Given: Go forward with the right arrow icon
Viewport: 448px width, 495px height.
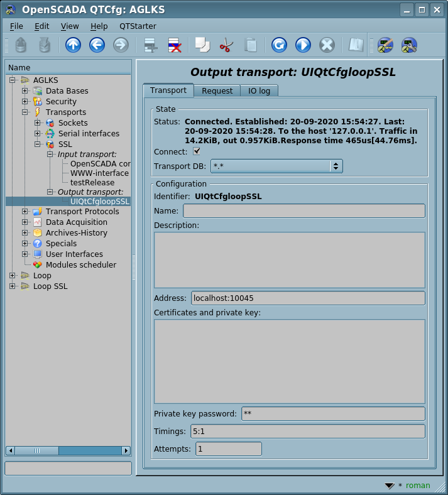Looking at the screenshot, I should (121, 45).
